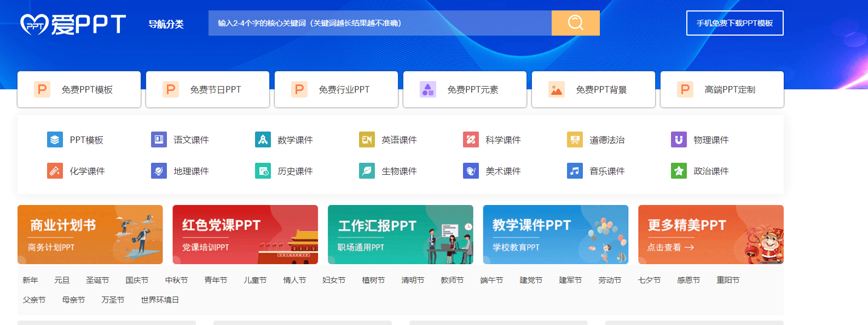The width and height of the screenshot is (868, 325).
Task: Click the 美术课件 palette icon
Action: point(471,171)
